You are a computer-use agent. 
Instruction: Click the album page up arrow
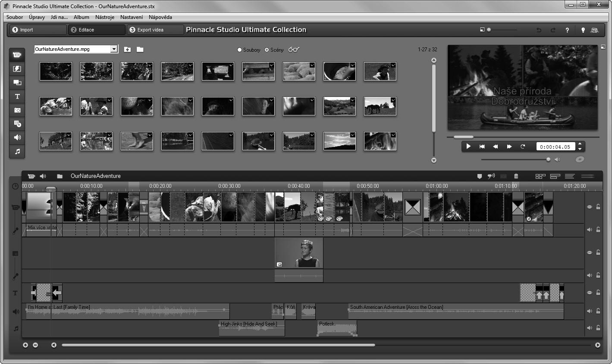click(434, 60)
